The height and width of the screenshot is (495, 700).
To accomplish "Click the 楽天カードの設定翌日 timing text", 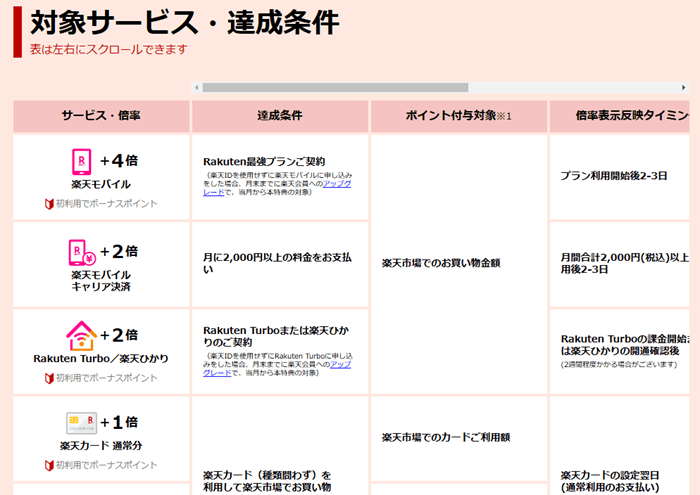I will pyautogui.click(x=610, y=475).
